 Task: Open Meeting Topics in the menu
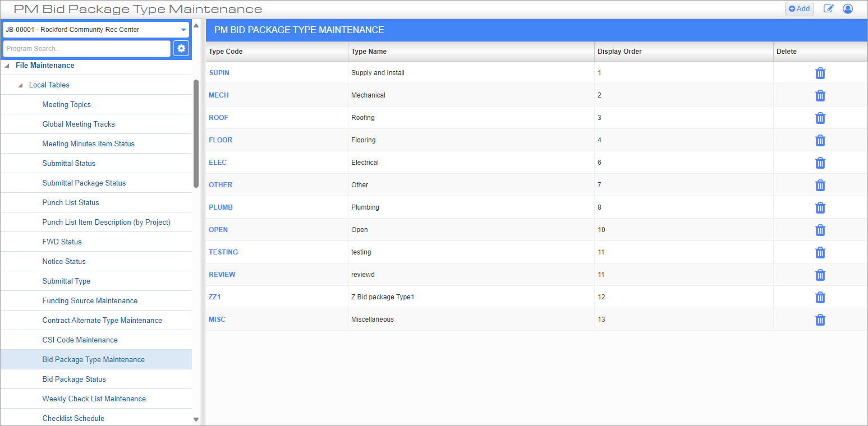click(x=66, y=105)
